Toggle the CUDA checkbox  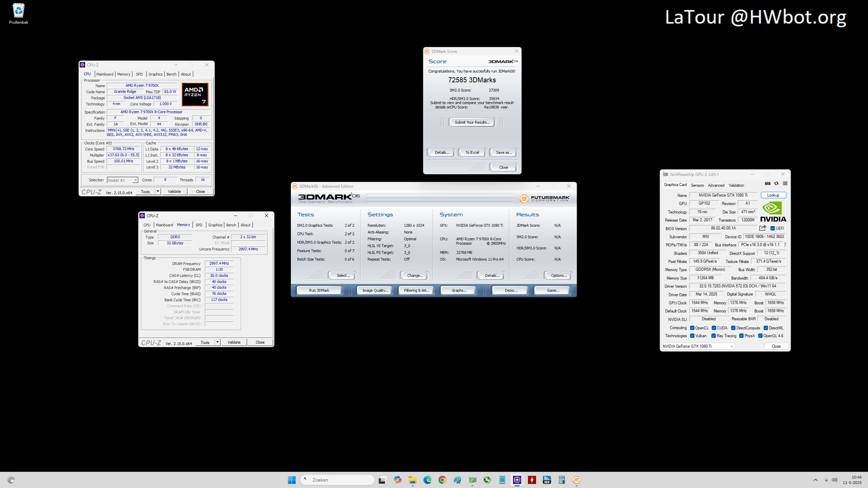714,328
